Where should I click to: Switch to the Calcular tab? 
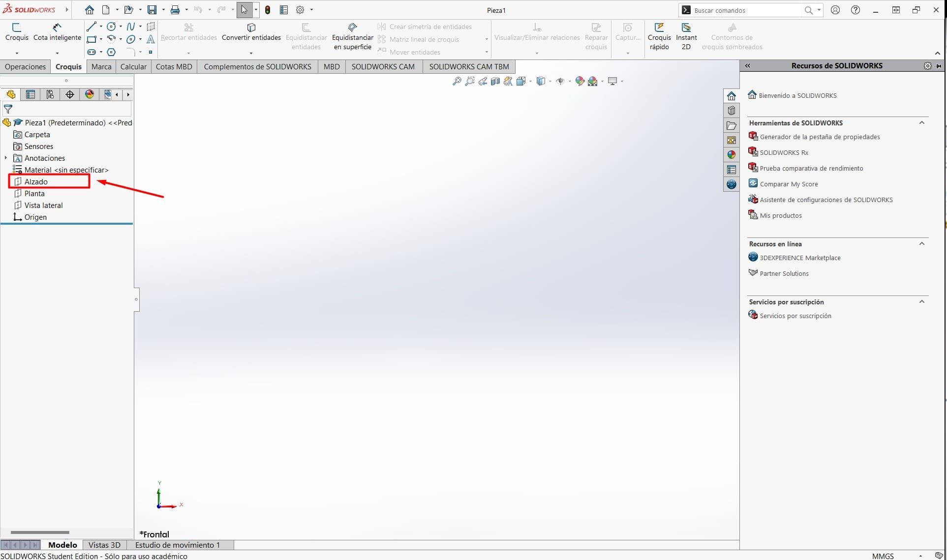(x=133, y=67)
